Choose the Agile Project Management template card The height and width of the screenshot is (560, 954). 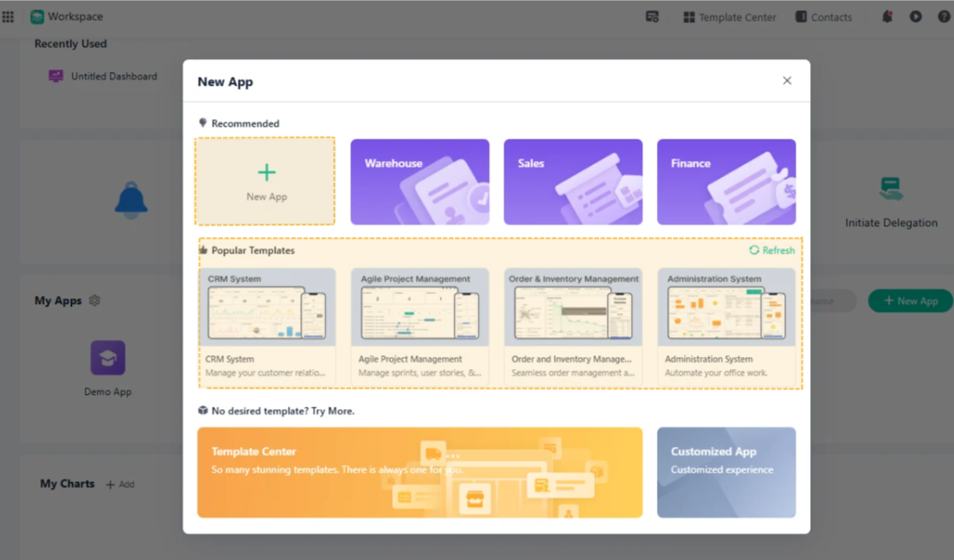(420, 325)
